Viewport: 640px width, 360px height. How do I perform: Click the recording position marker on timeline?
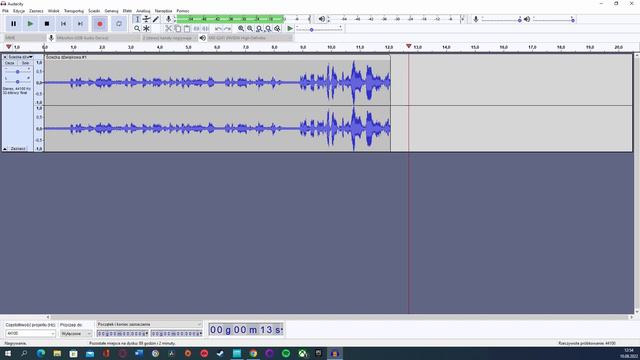pos(409,46)
